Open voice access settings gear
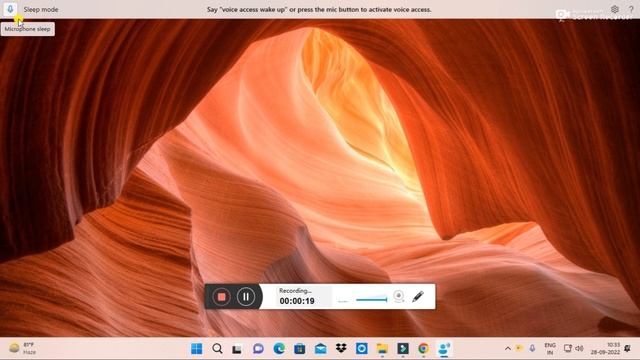640x360 pixels. [x=615, y=9]
